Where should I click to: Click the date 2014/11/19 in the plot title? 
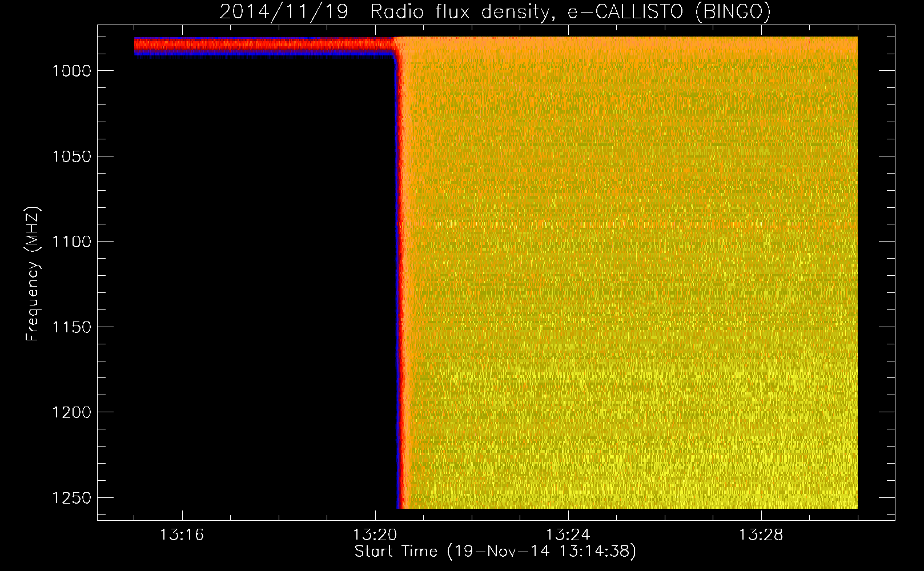point(284,11)
